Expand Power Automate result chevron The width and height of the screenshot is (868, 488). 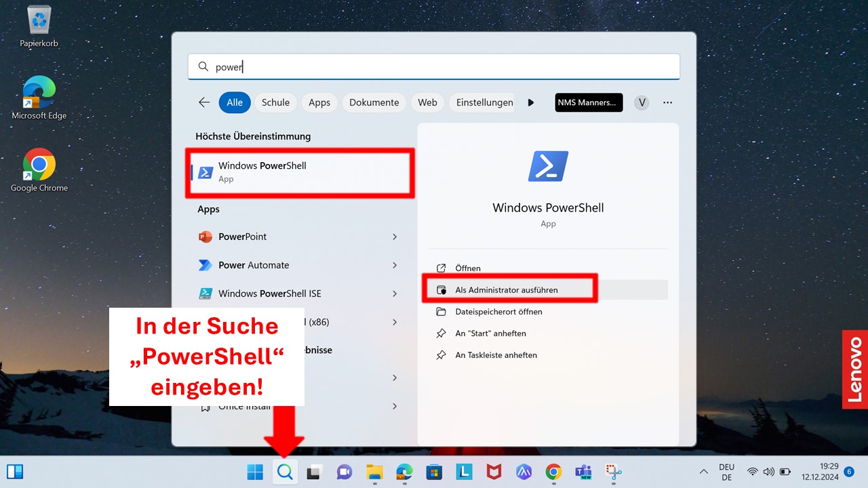click(x=395, y=265)
